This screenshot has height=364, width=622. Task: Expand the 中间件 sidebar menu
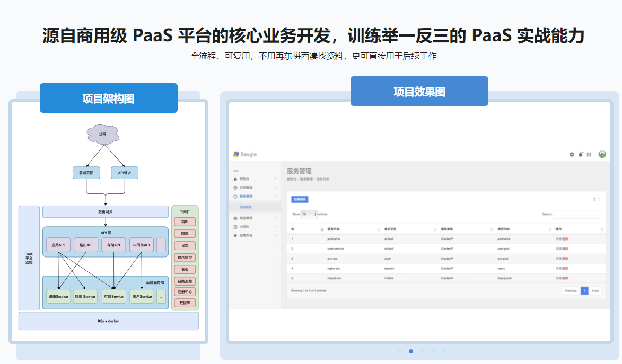coord(255,227)
